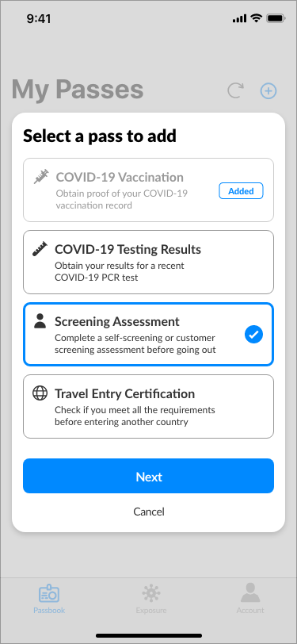
Task: Click the globe icon for Travel Entry
Action: pyautogui.click(x=40, y=393)
